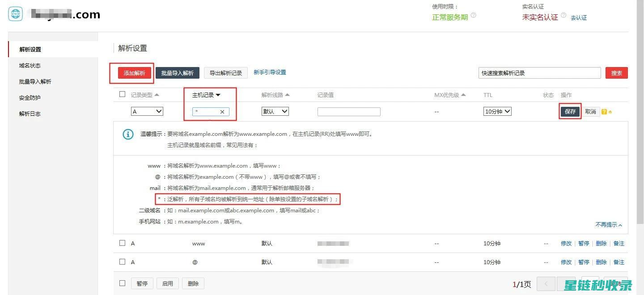Go to previous page arrow
644x295 pixels.
546,284
